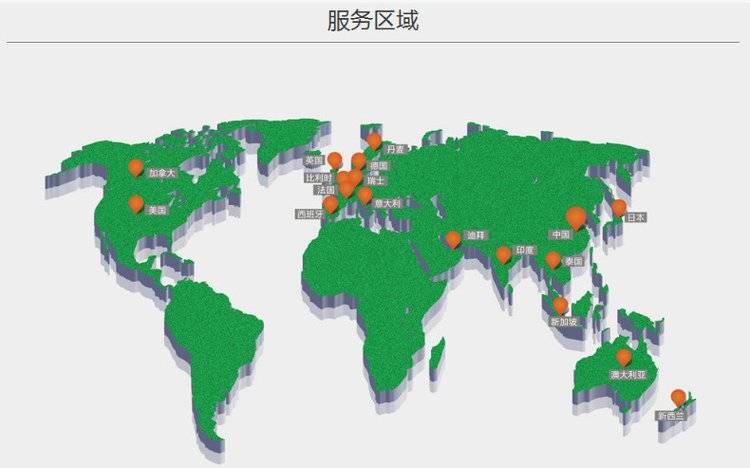Click the 丹麦 pin in northern Europe
This screenshot has height=468, width=750.
pyautogui.click(x=374, y=141)
